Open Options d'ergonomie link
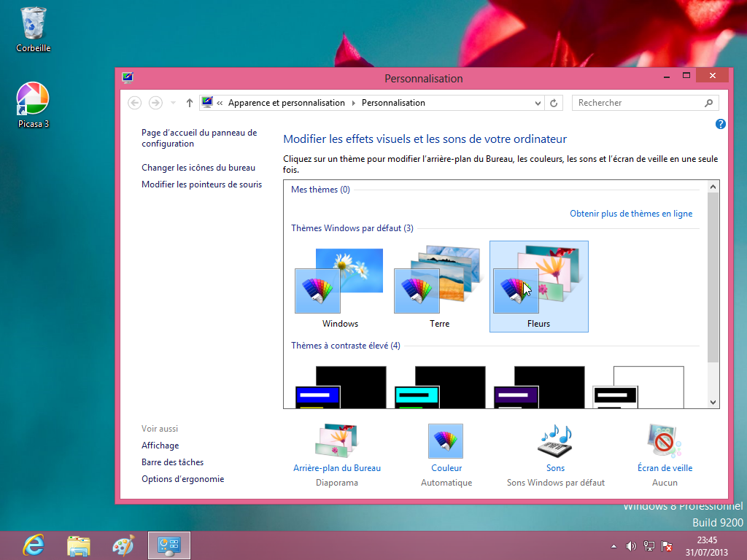747x560 pixels. pos(182,479)
